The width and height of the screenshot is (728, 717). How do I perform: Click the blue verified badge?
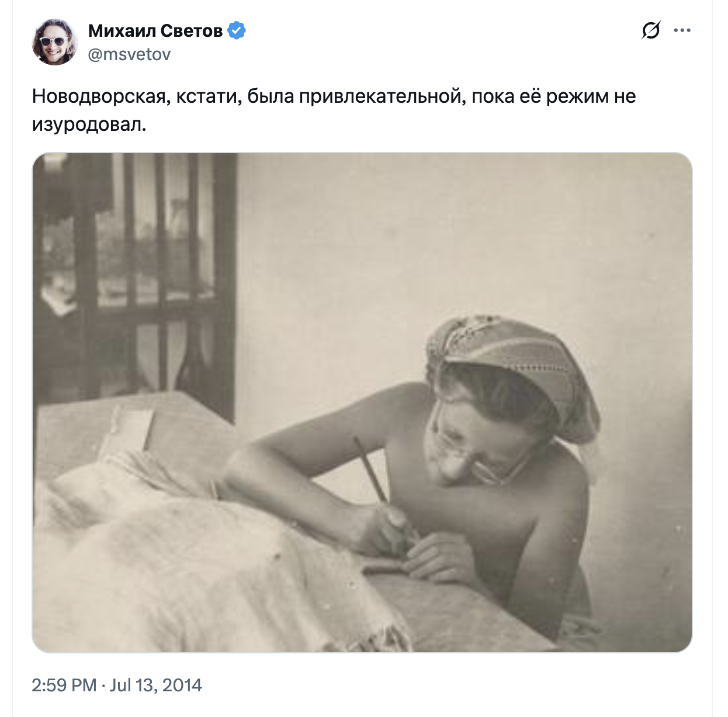point(237,30)
